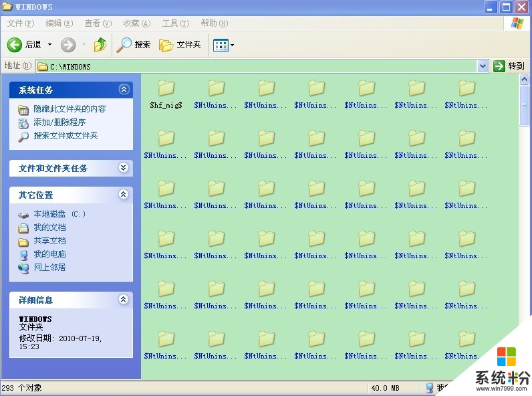Click the Views grid icon
The image size is (532, 396).
click(x=221, y=45)
